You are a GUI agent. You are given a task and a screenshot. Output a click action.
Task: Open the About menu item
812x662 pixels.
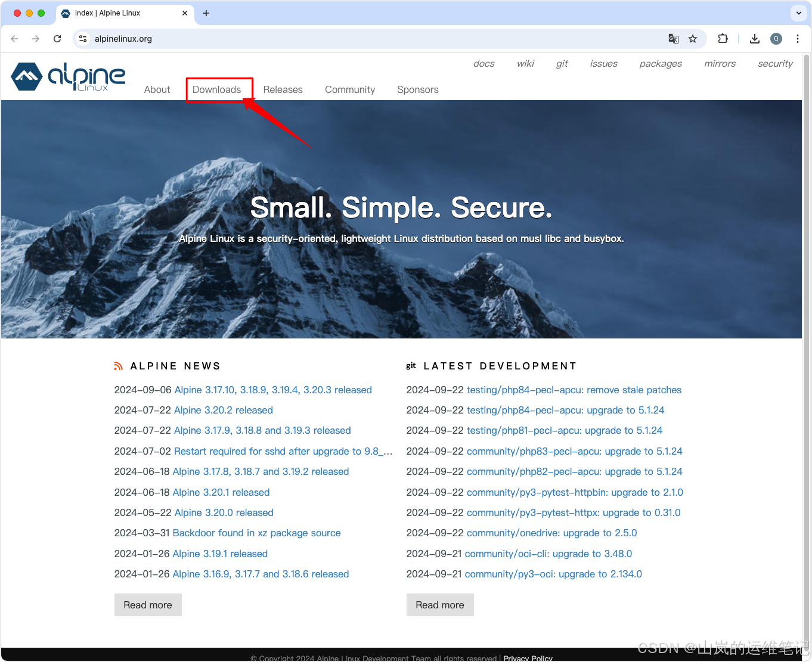click(x=157, y=89)
